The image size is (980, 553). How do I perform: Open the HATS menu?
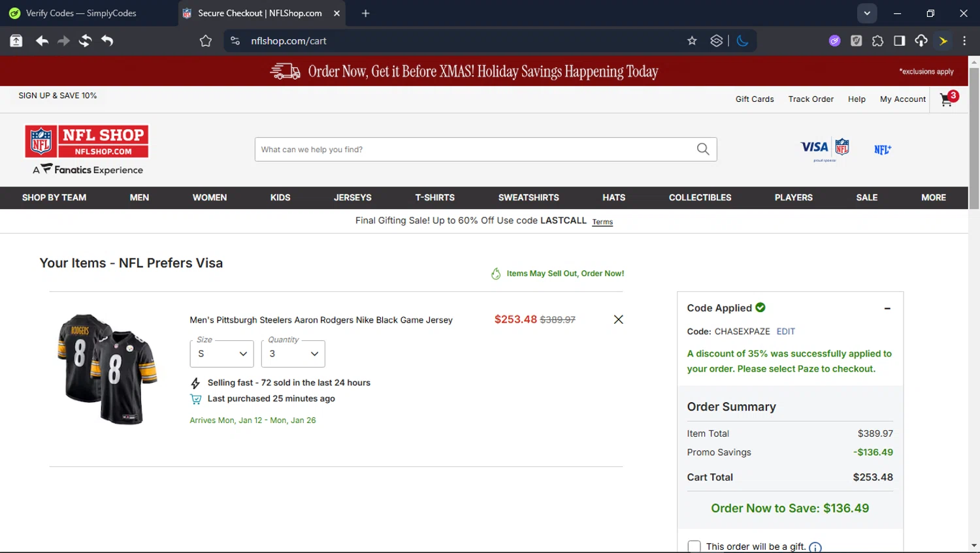pyautogui.click(x=614, y=197)
